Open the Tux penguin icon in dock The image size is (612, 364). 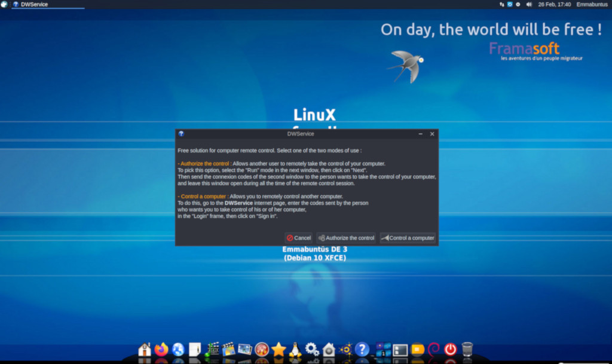point(295,349)
